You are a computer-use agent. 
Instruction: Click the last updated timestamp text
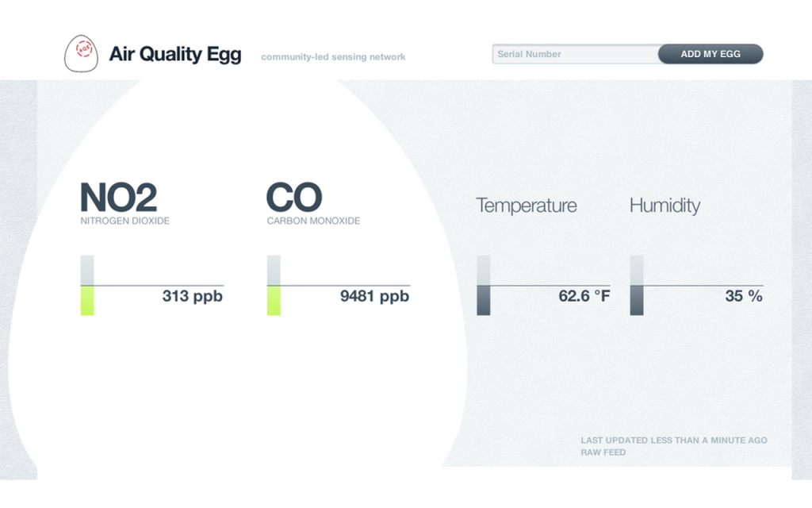(x=674, y=440)
